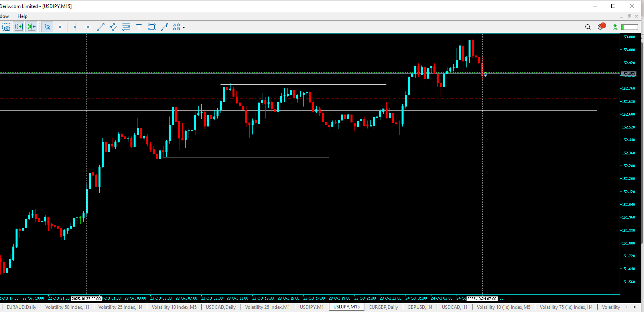Select the arrow cursor tool
The image size is (644, 312).
[47, 27]
